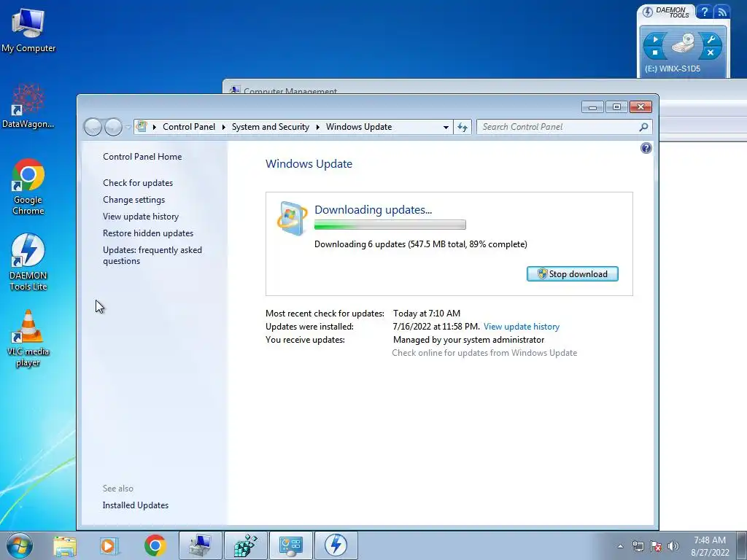This screenshot has height=560, width=747.
Task: Open address bar previous locations dropdown
Action: click(x=446, y=127)
